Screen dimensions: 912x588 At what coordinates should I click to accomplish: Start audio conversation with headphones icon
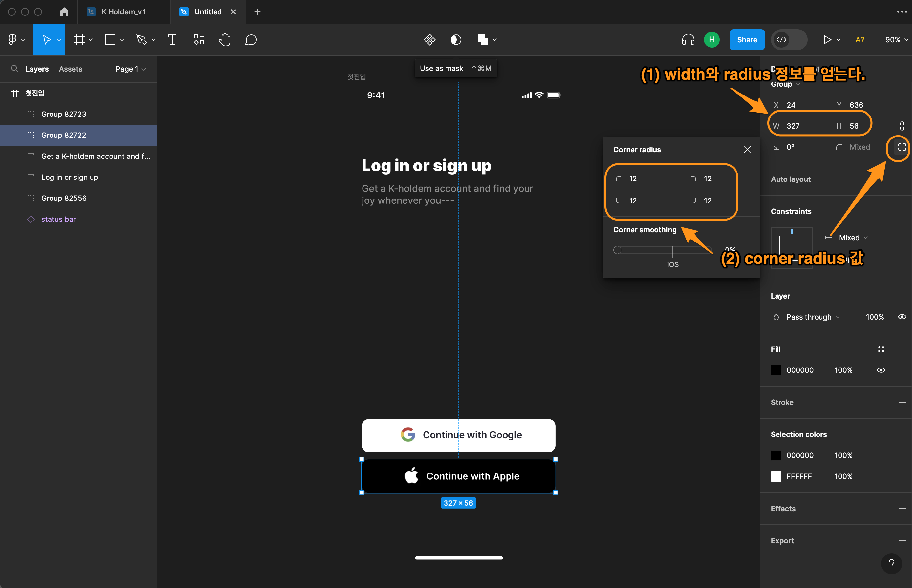tap(688, 40)
